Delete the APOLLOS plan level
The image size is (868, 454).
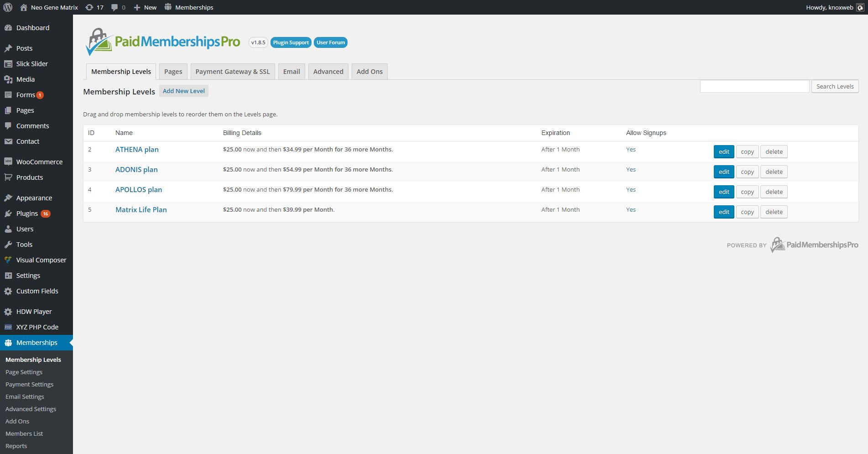pos(774,192)
